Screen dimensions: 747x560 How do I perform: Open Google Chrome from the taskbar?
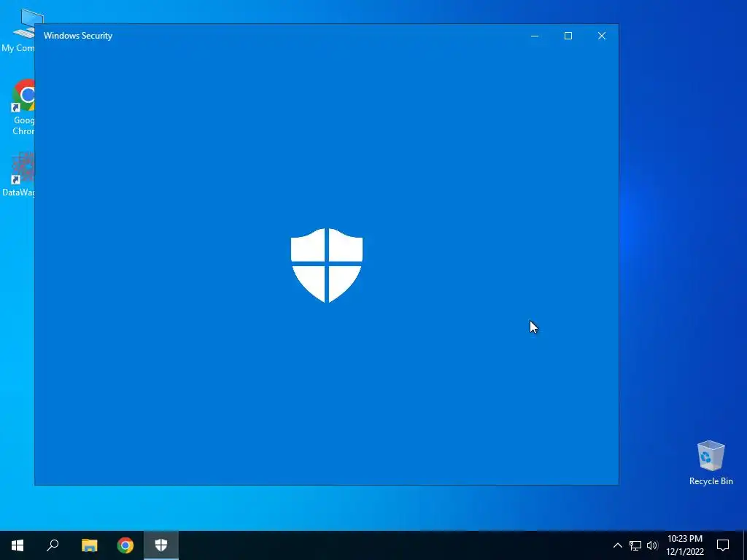click(x=125, y=545)
